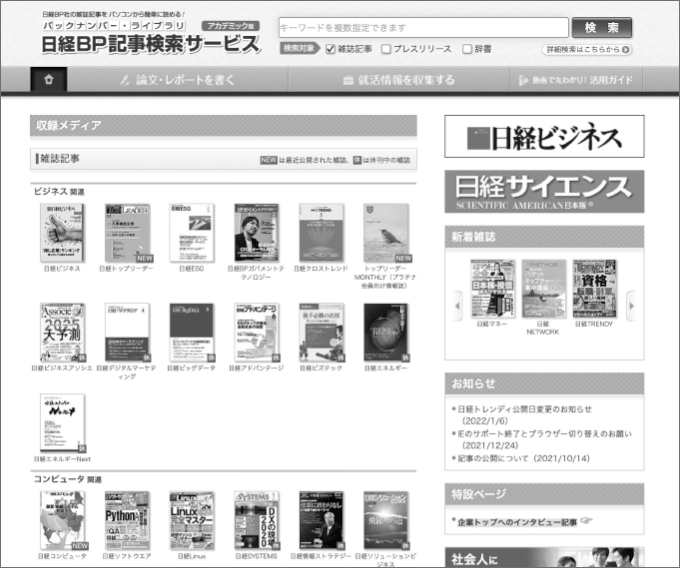Viewport: 680px width, 568px height.
Task: Click the 日経サイエンス banner
Action: pos(544,190)
